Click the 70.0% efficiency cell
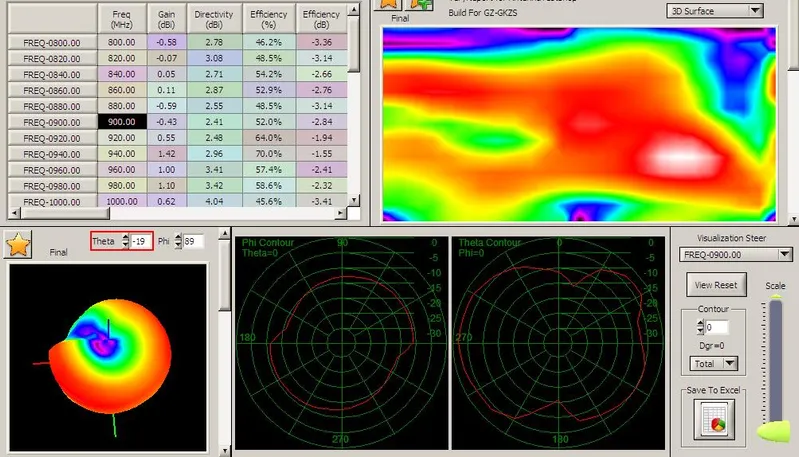The image size is (799, 457). click(x=269, y=154)
